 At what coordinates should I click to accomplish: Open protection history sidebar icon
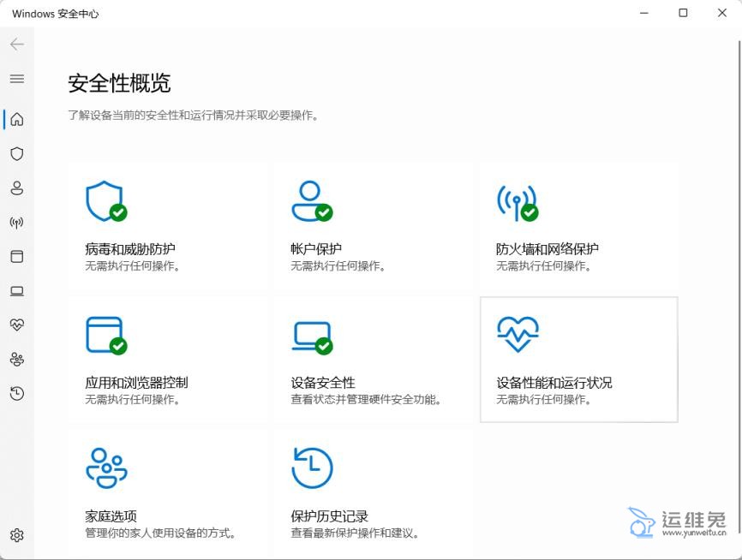pyautogui.click(x=16, y=394)
